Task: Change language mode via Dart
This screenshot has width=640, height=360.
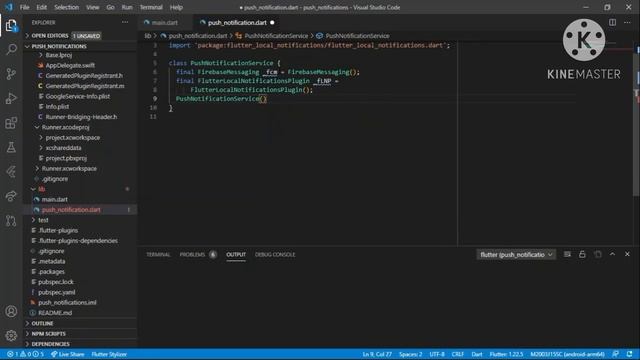Action: pos(477,354)
